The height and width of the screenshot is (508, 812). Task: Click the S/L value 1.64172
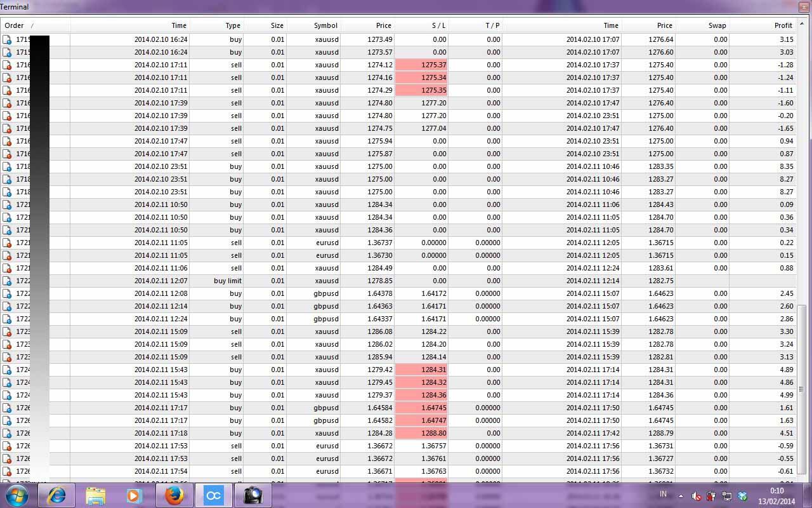(434, 293)
